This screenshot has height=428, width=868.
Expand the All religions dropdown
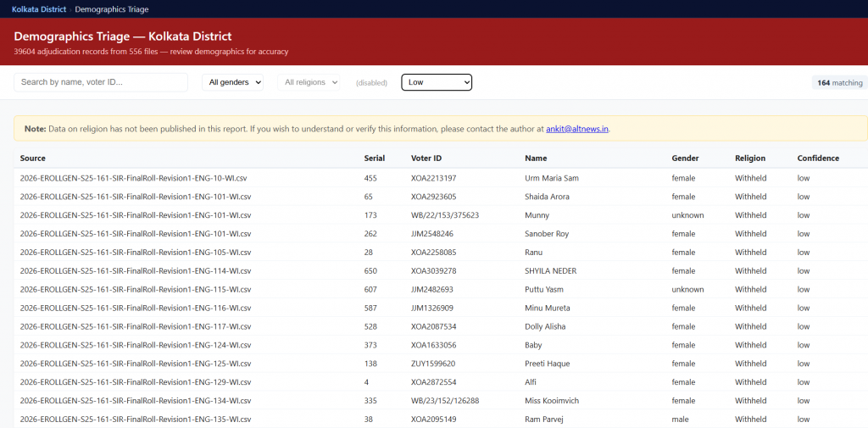tap(311, 82)
